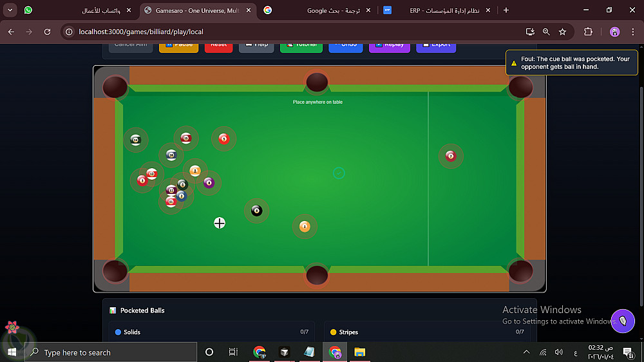
Task: Click the blue striped 10 ball
Action: (171, 155)
